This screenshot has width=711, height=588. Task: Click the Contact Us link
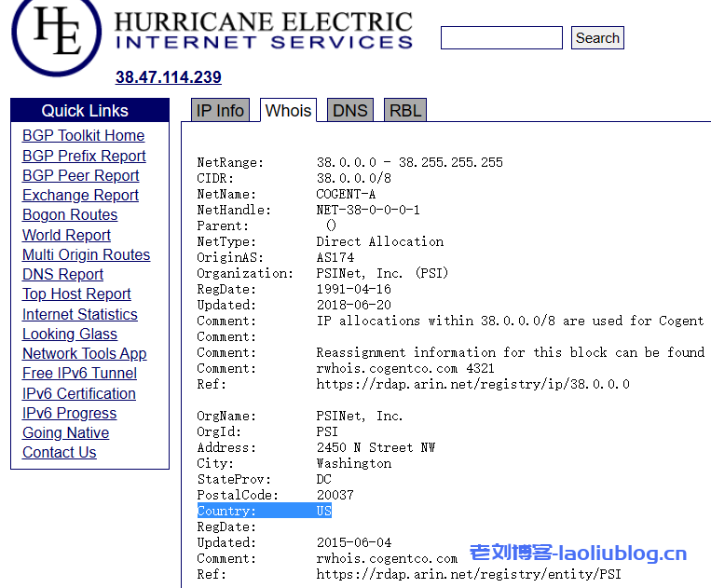tap(60, 453)
